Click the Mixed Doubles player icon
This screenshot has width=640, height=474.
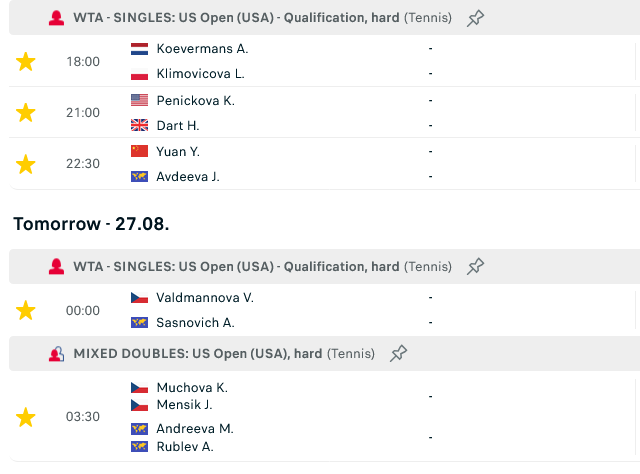56,354
